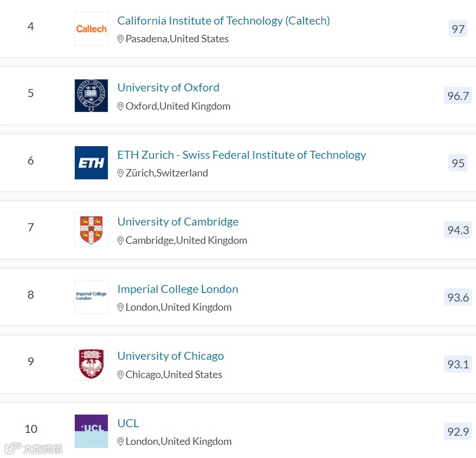Open the UCL university link
Image resolution: width=476 pixels, height=458 pixels.
click(128, 423)
